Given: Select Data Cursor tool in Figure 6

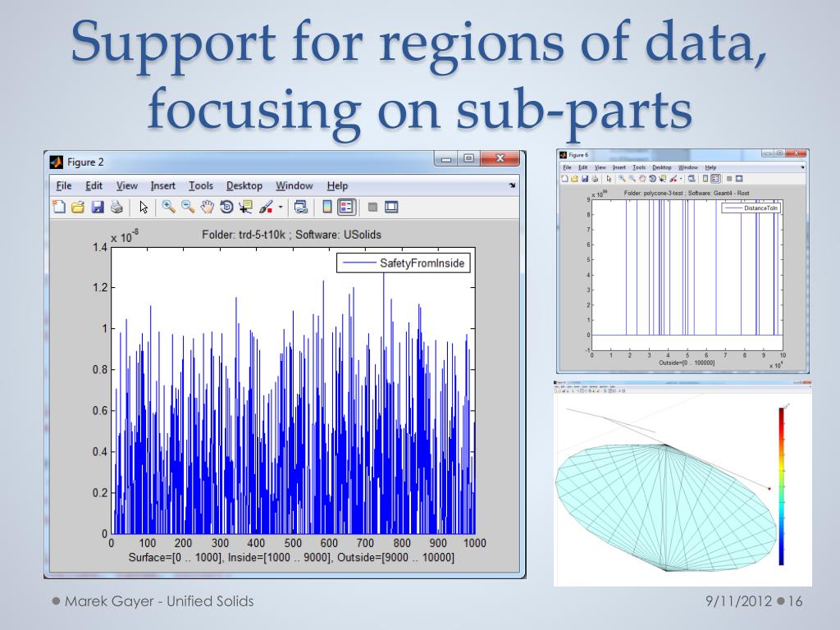Looking at the screenshot, I should click(663, 179).
